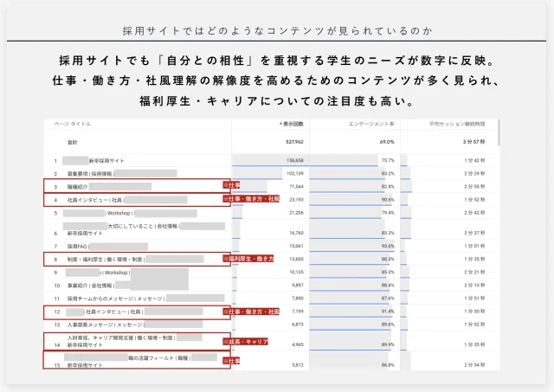Image resolution: width=554 pixels, height=392 pixels.
Task: Select the 事業紹介 | 会社情報 row title
Action: pos(90,286)
